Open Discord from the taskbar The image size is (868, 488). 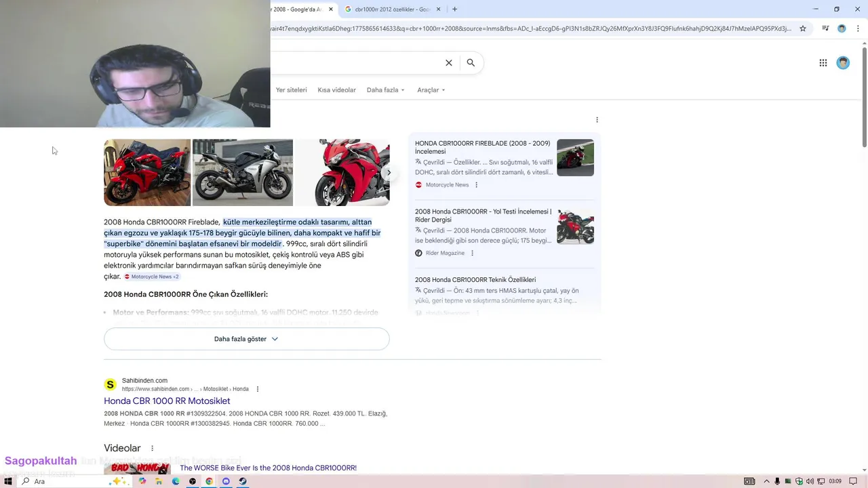click(x=226, y=481)
